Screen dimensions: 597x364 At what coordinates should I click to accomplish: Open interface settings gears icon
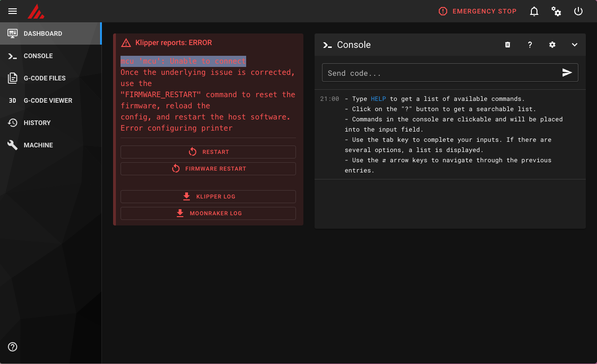point(556,11)
